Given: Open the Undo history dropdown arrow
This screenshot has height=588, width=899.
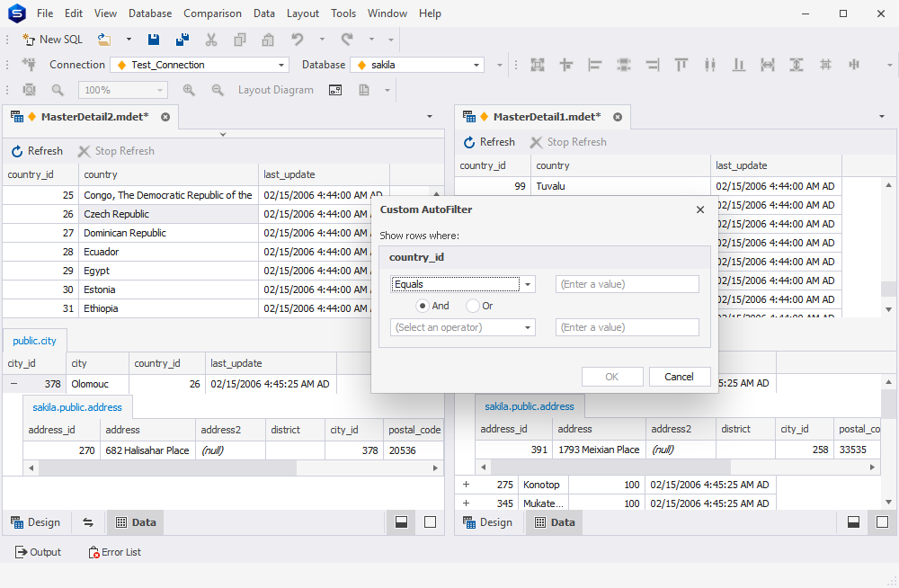Looking at the screenshot, I should pos(322,40).
